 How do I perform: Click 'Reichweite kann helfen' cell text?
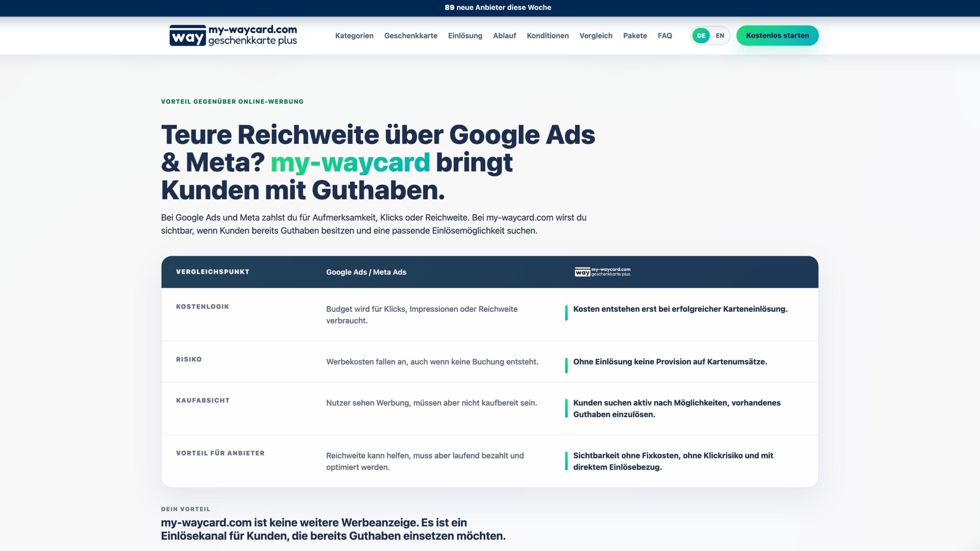coord(425,461)
